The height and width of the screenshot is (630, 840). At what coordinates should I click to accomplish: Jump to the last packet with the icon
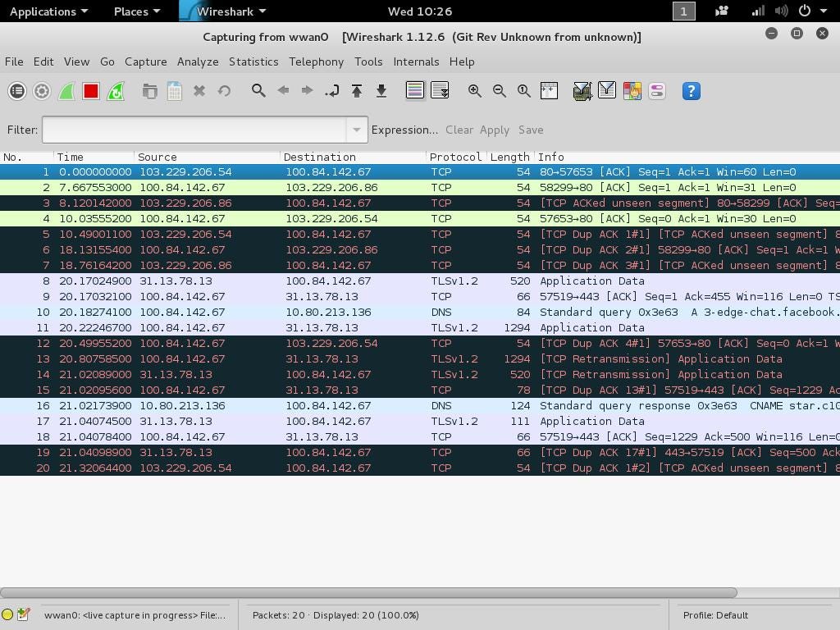coord(381,90)
